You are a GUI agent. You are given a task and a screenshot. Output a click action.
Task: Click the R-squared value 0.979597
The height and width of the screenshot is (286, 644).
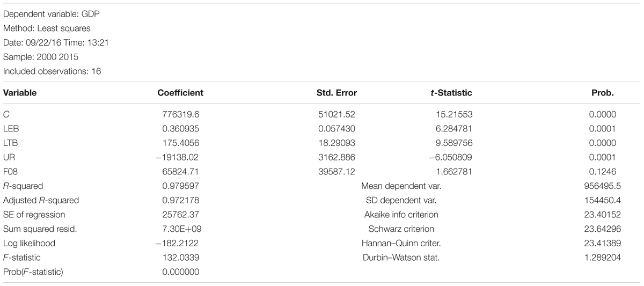click(x=181, y=186)
